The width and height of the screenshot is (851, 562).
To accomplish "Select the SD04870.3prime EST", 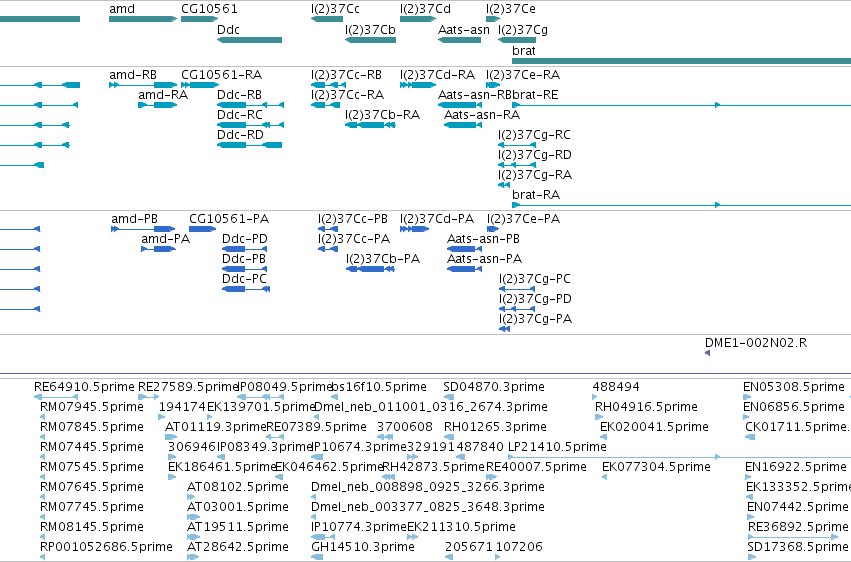I will click(448, 397).
